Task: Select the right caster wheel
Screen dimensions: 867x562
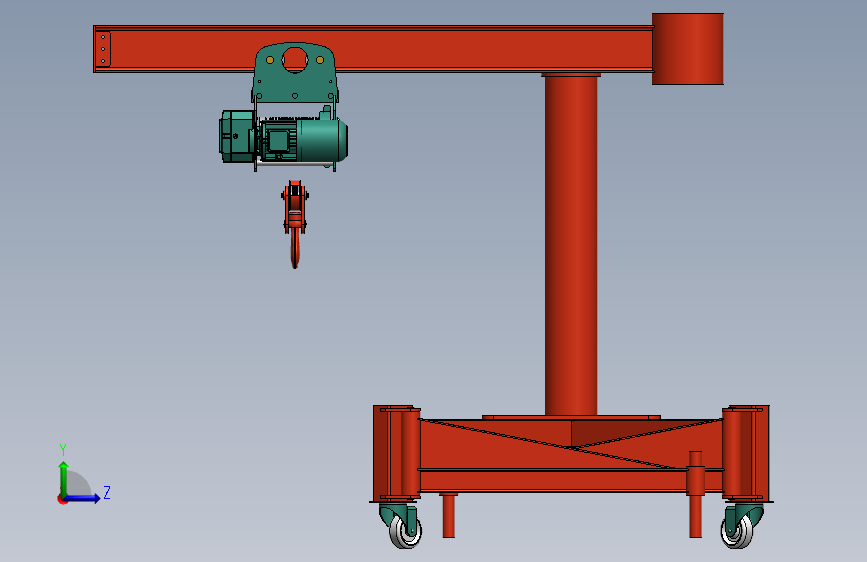Action: [737, 531]
